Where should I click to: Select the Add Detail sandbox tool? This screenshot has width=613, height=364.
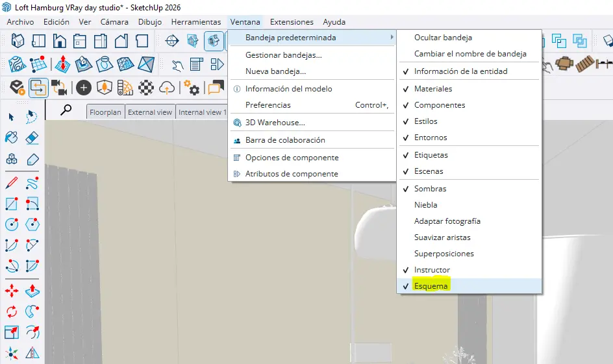point(125,64)
